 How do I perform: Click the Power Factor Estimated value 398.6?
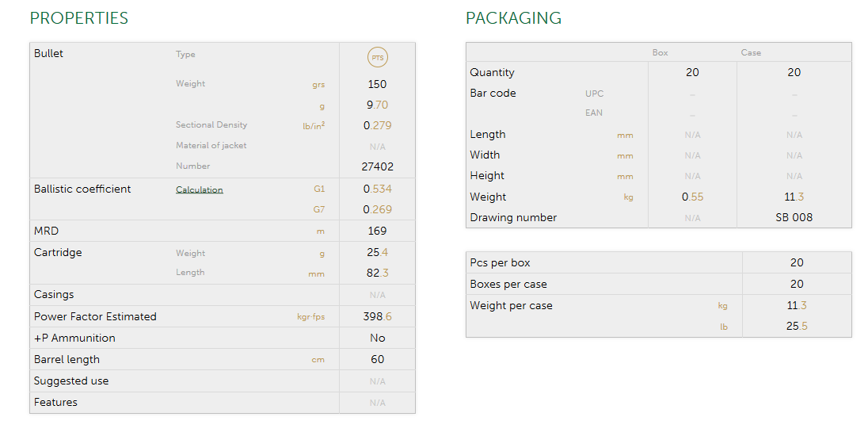coord(378,316)
